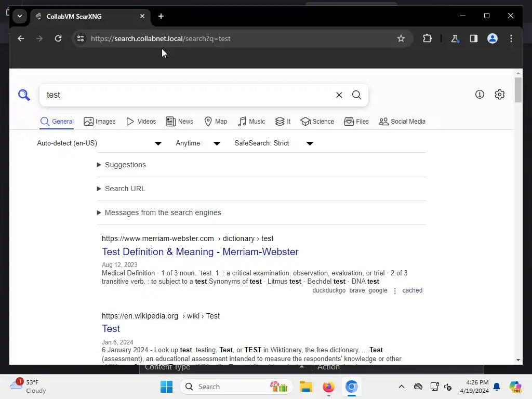Click the OneDrive tray icon
The image size is (532, 399).
[x=418, y=387]
